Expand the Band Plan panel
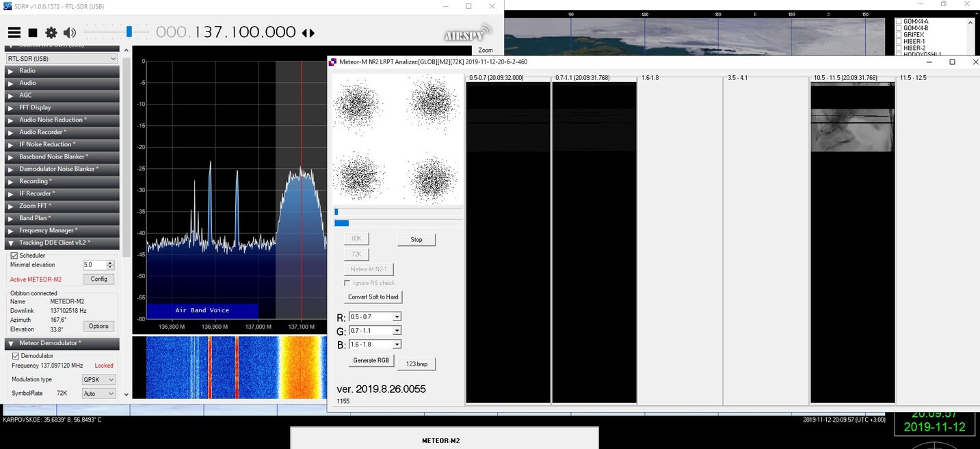Screen dimensions: 980x449 tap(62, 219)
